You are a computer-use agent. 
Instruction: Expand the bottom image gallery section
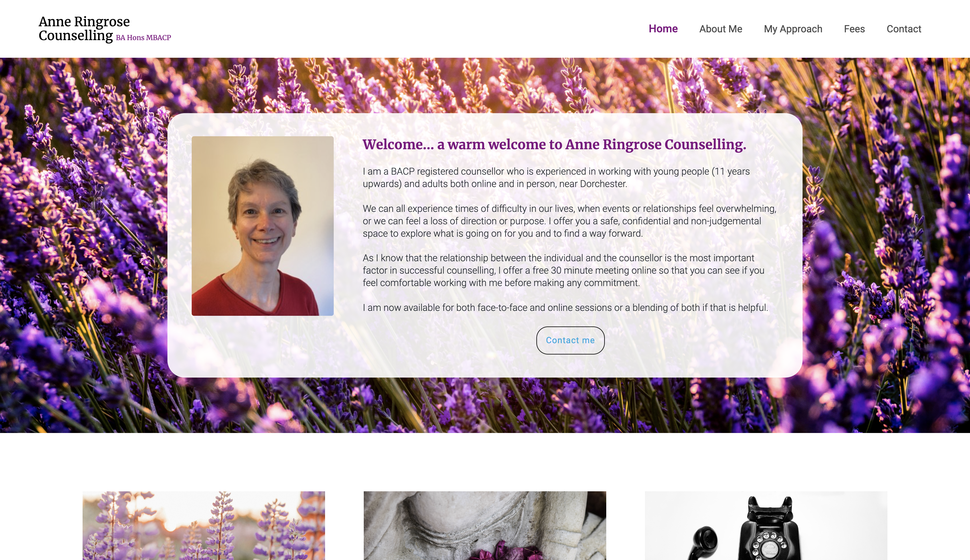point(485,525)
